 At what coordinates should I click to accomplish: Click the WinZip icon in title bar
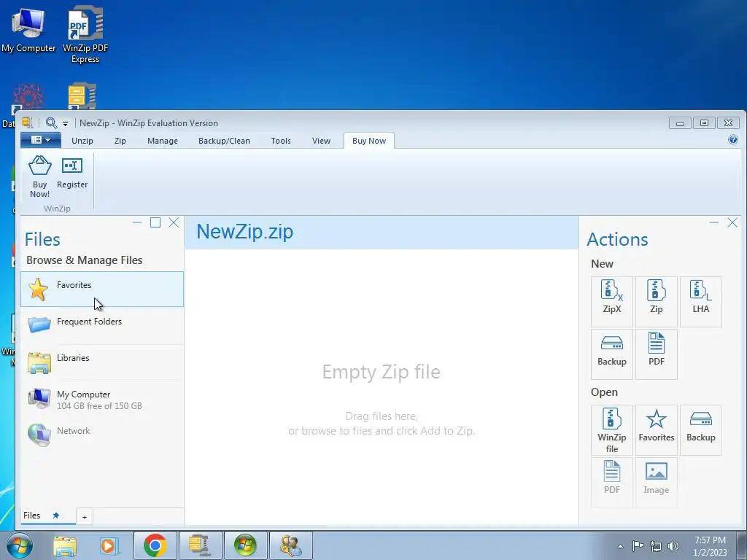(28, 122)
